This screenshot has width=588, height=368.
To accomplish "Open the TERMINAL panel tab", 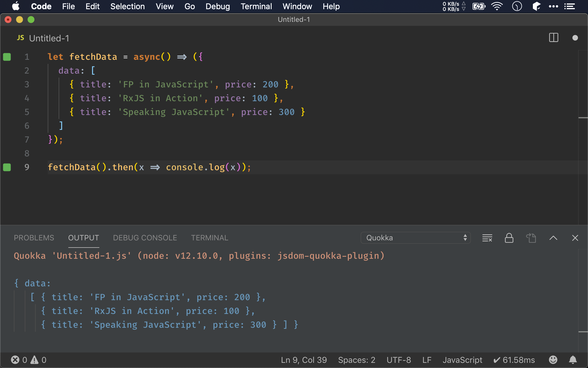I will tap(210, 238).
